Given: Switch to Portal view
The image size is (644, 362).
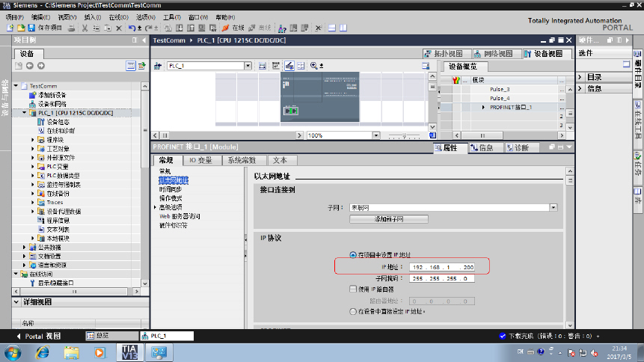Looking at the screenshot, I should pyautogui.click(x=39, y=336).
